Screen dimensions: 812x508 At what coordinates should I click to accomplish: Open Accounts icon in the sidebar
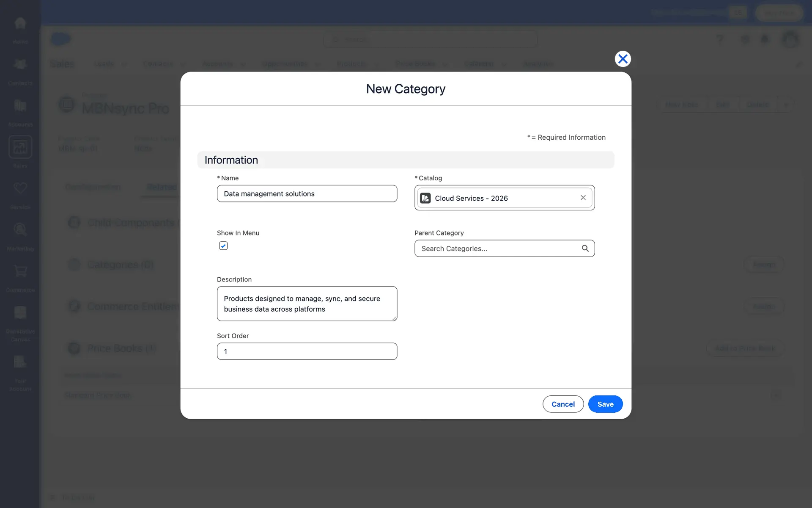pyautogui.click(x=20, y=106)
